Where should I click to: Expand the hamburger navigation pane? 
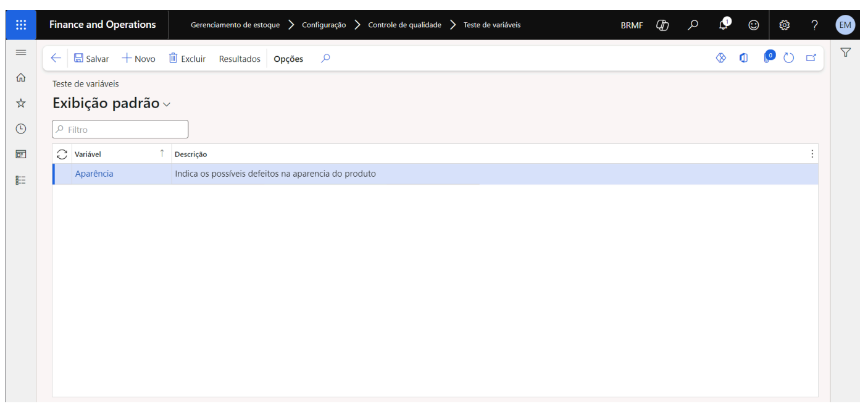20,53
